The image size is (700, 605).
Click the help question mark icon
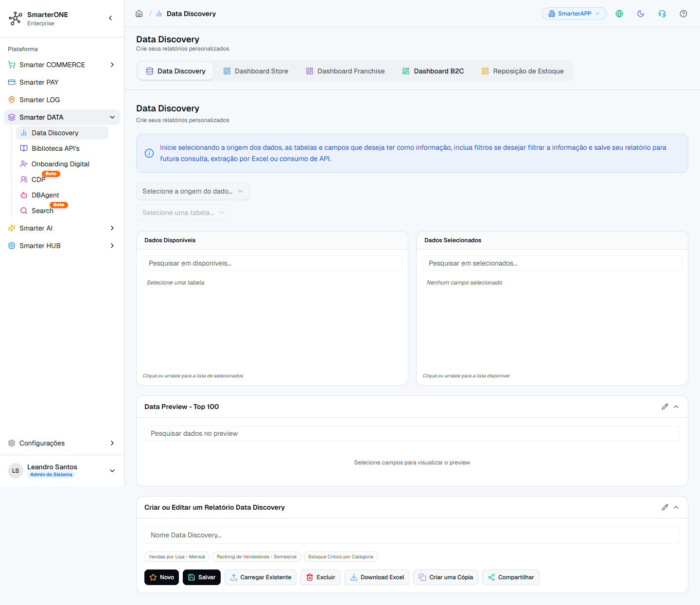[x=683, y=14]
